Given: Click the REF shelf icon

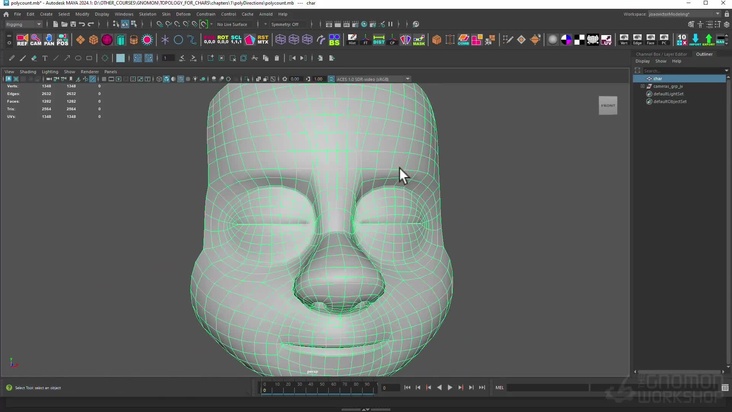Looking at the screenshot, I should tap(23, 41).
